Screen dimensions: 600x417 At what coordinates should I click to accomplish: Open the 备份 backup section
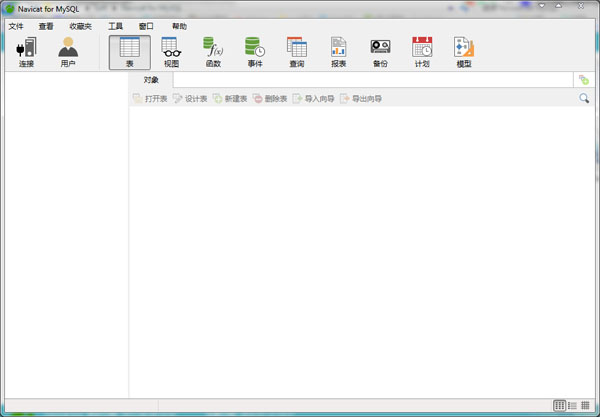(x=380, y=52)
